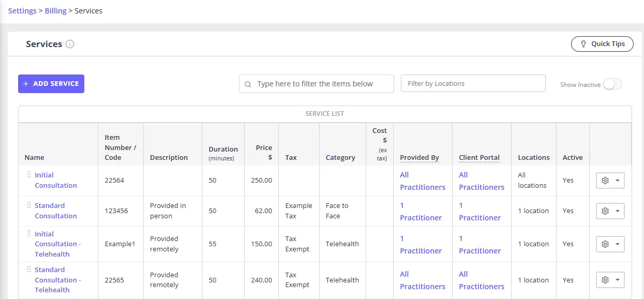Go to Billing breadcrumb
This screenshot has width=644, height=299.
(x=55, y=11)
